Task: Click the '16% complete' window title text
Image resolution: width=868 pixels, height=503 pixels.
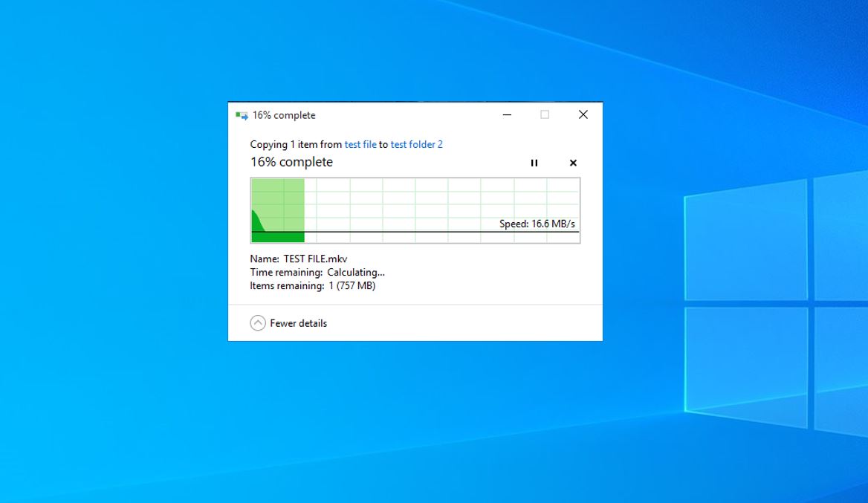Action: pyautogui.click(x=284, y=115)
